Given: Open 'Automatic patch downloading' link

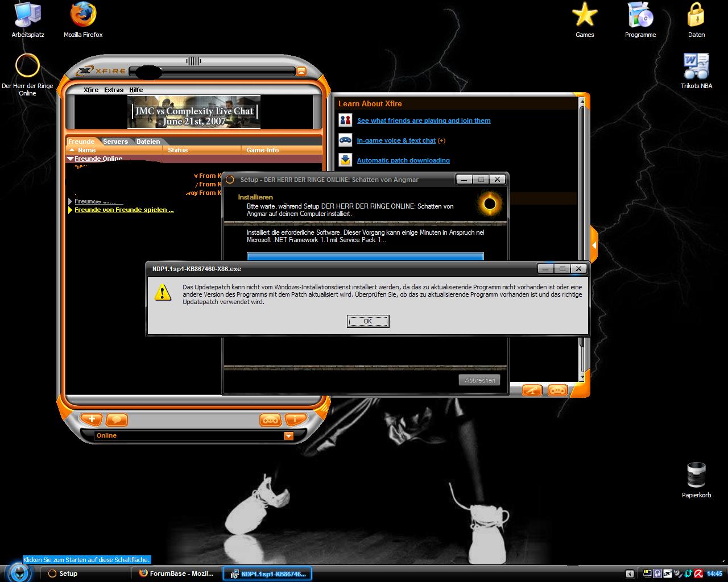Looking at the screenshot, I should 403,160.
